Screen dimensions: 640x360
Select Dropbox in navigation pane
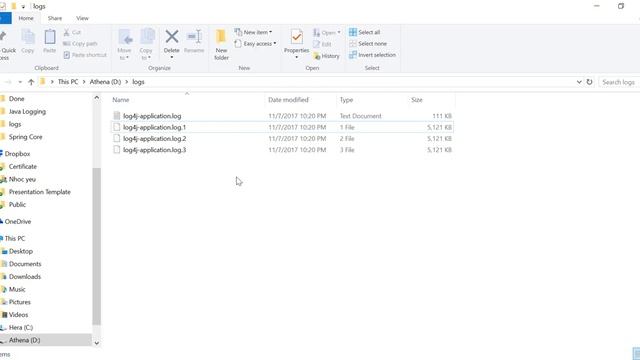(17, 154)
